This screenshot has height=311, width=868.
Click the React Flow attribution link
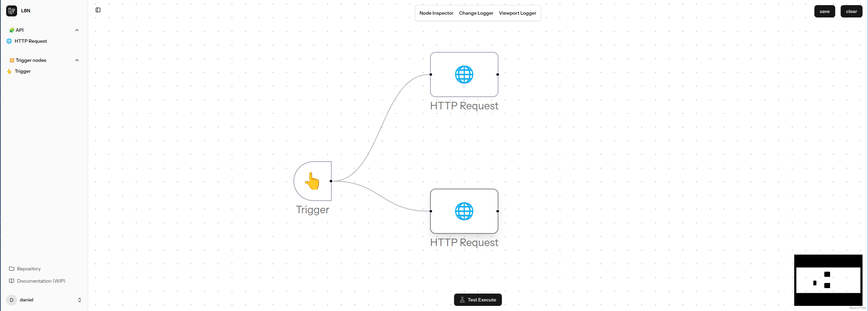click(858, 308)
